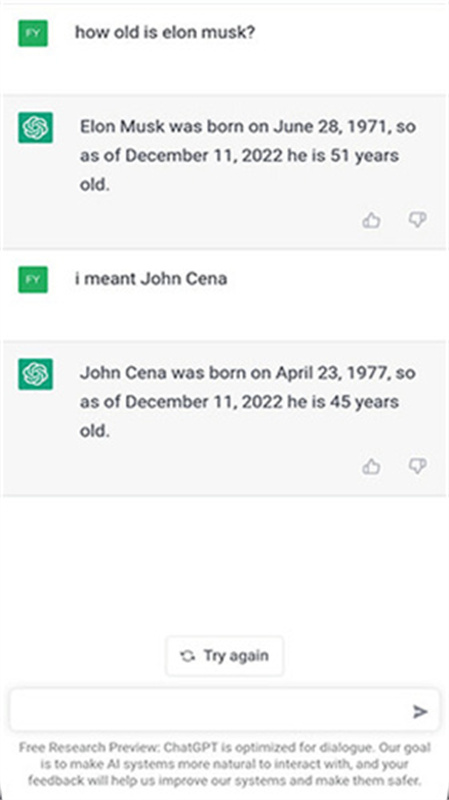Image resolution: width=449 pixels, height=800 pixels.
Task: Click the 'i meant John Cena' message
Action: pyautogui.click(x=151, y=279)
